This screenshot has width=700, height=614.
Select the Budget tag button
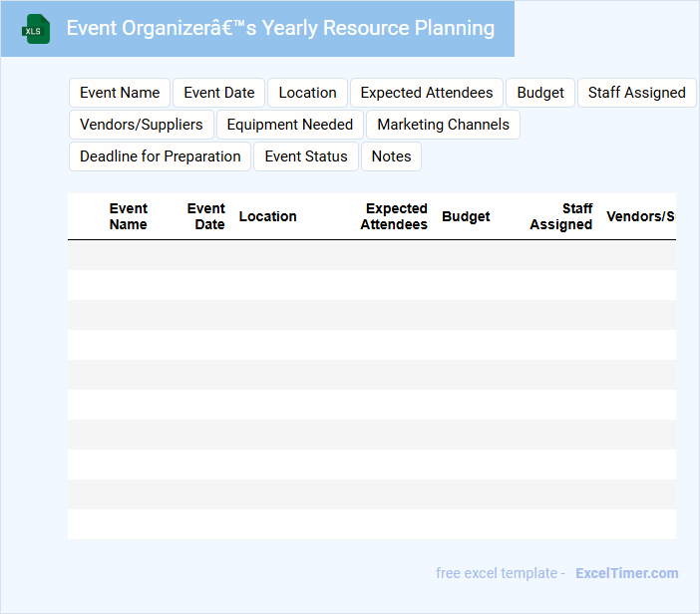[x=540, y=93]
